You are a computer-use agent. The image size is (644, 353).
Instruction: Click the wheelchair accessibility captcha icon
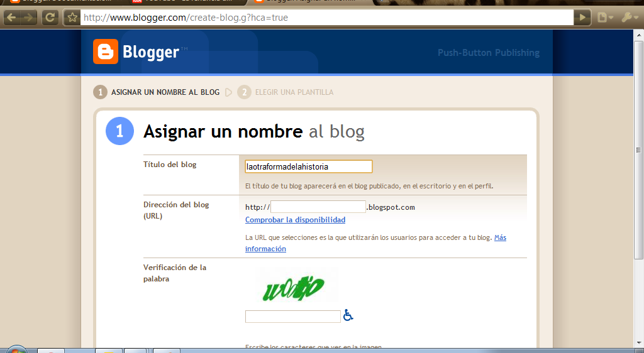click(x=348, y=315)
